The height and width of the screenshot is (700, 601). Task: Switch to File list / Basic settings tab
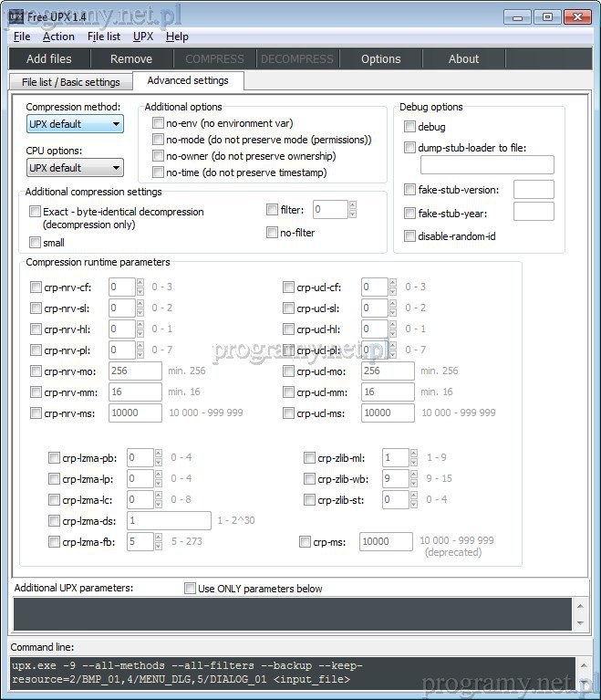point(71,82)
